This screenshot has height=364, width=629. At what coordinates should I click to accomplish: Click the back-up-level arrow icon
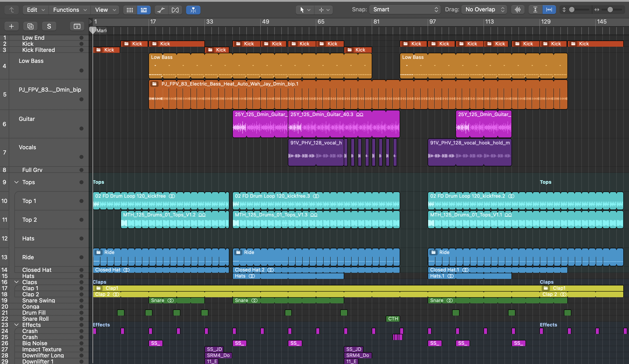[12, 10]
